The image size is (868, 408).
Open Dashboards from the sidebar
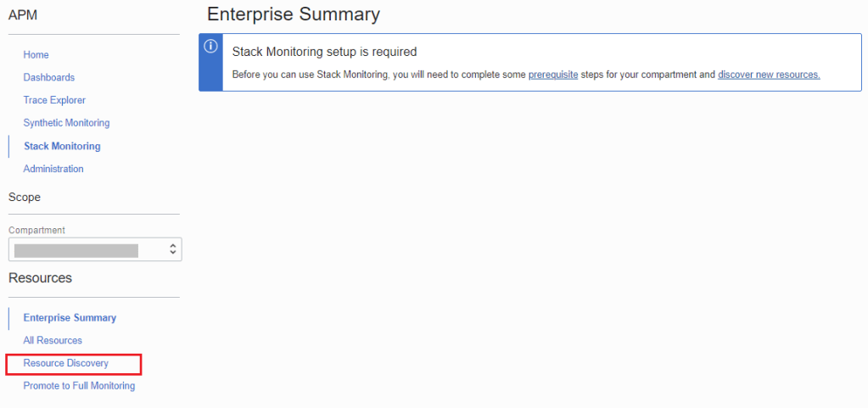point(49,77)
